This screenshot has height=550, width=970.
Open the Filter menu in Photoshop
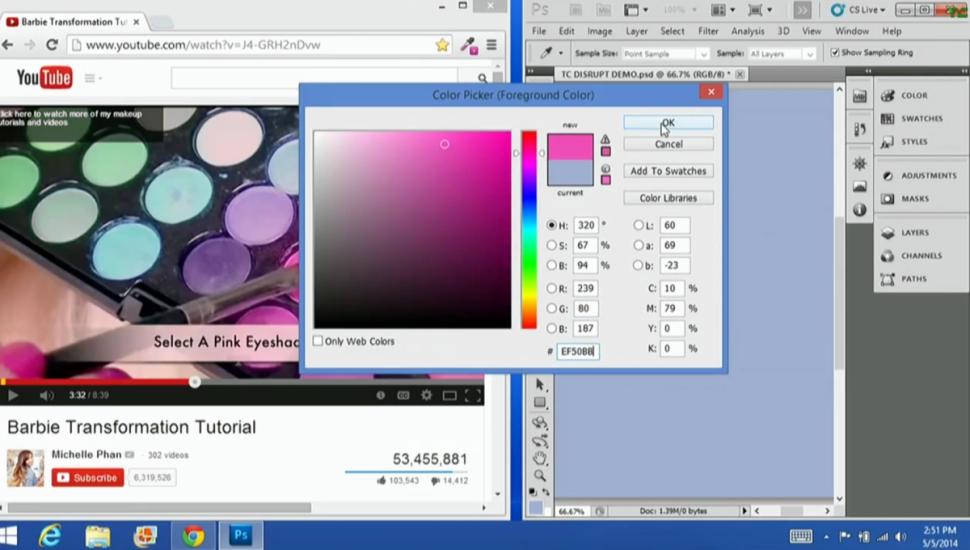coord(708,31)
